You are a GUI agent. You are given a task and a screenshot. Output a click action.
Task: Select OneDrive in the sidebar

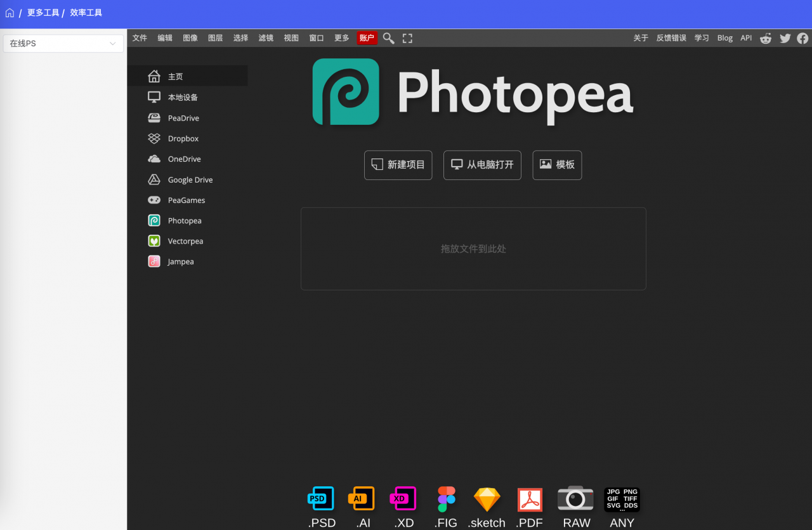(188, 159)
